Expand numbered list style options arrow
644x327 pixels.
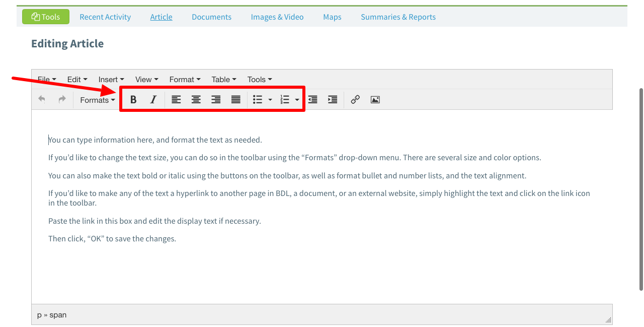click(x=297, y=100)
